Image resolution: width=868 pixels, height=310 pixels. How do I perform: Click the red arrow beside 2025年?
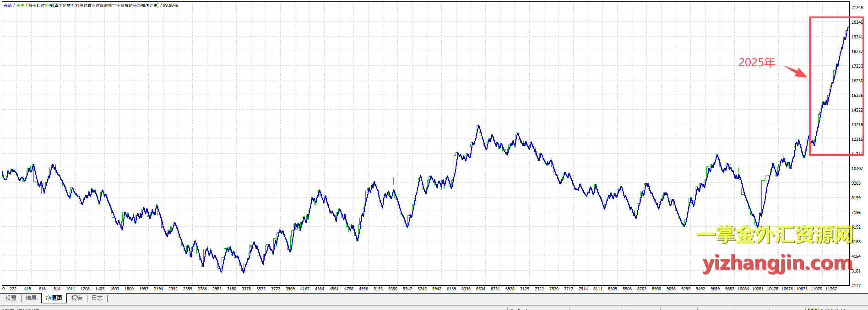[x=796, y=71]
